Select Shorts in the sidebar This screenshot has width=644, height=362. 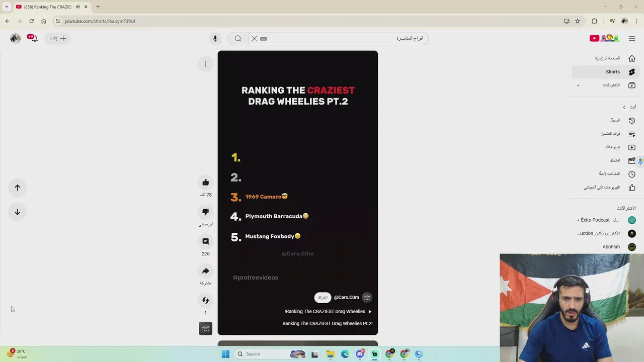(x=606, y=72)
